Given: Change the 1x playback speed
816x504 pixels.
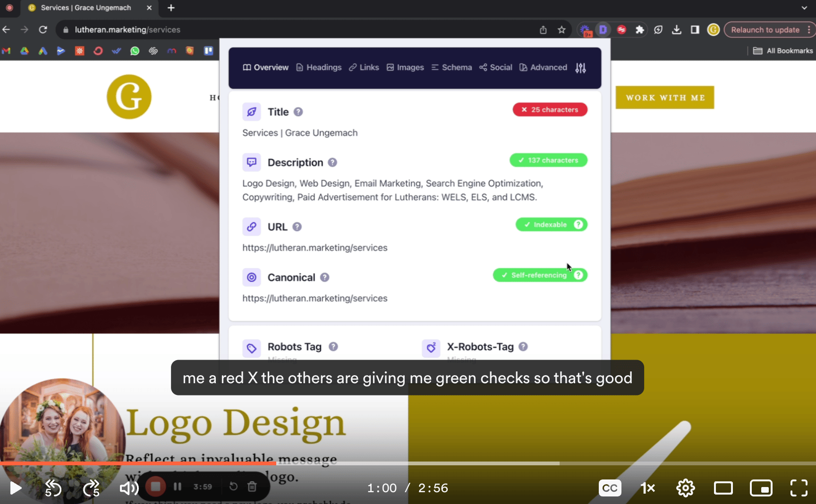Looking at the screenshot, I should click(x=647, y=488).
